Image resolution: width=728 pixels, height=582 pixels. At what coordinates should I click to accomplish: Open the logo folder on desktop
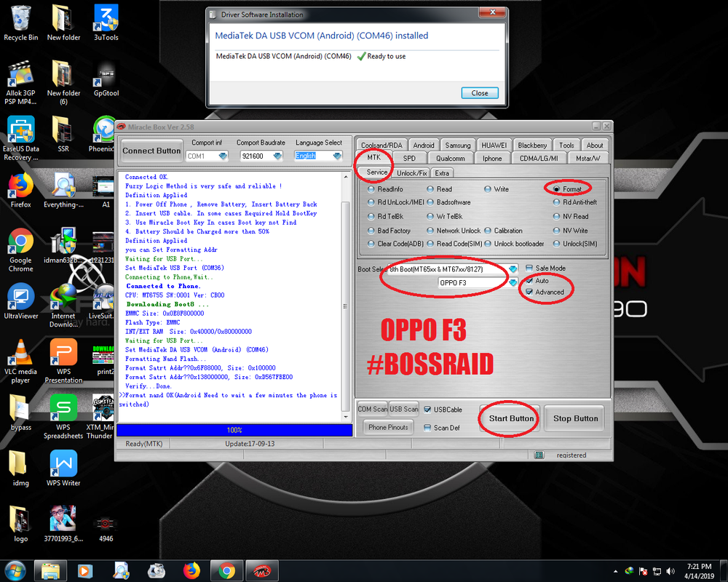click(x=20, y=525)
